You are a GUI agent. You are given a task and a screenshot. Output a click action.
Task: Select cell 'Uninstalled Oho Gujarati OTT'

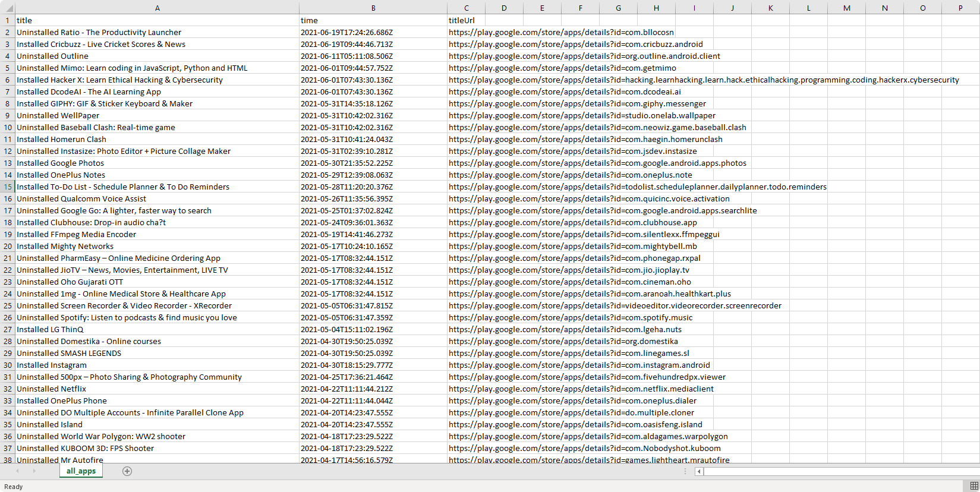point(157,282)
